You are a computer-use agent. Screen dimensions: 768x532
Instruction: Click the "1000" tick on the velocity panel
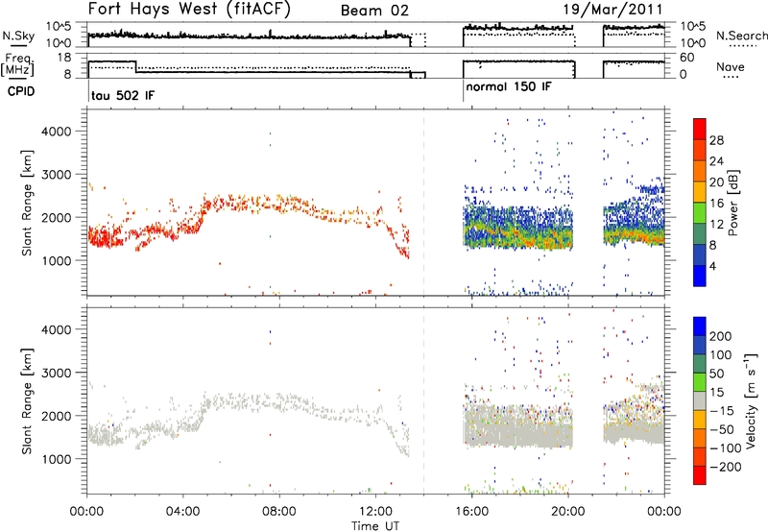[56, 459]
